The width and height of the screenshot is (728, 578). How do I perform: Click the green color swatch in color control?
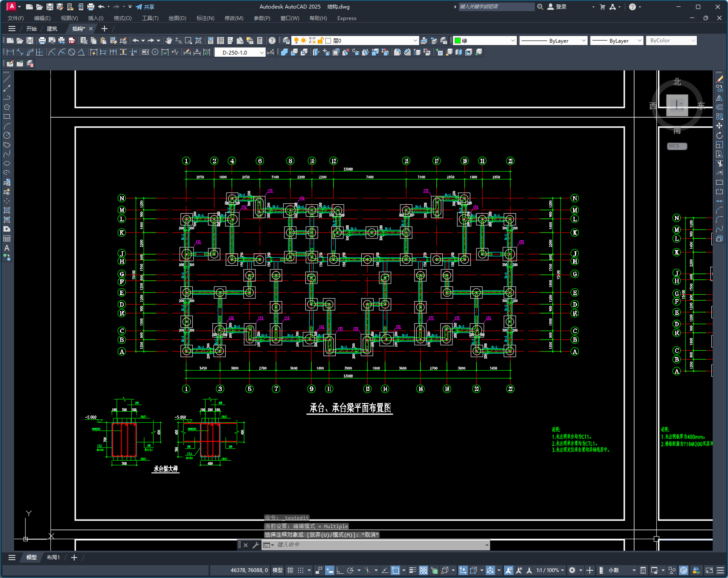pos(458,41)
